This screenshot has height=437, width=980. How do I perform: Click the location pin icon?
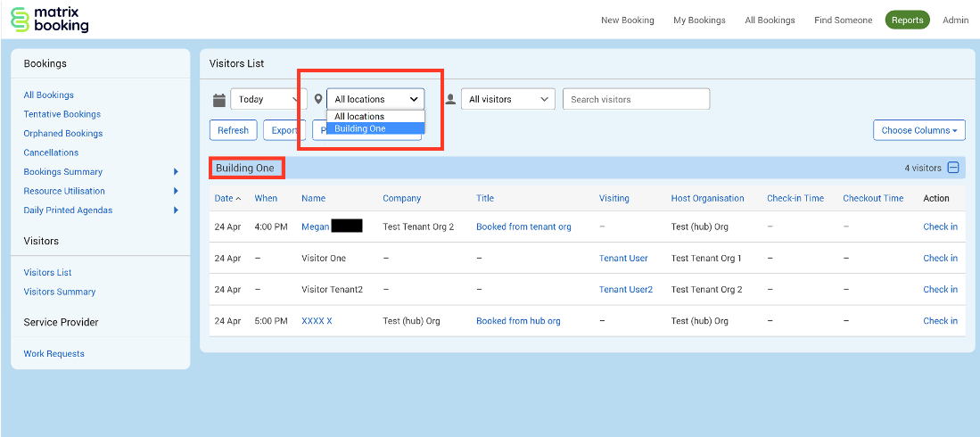point(318,100)
